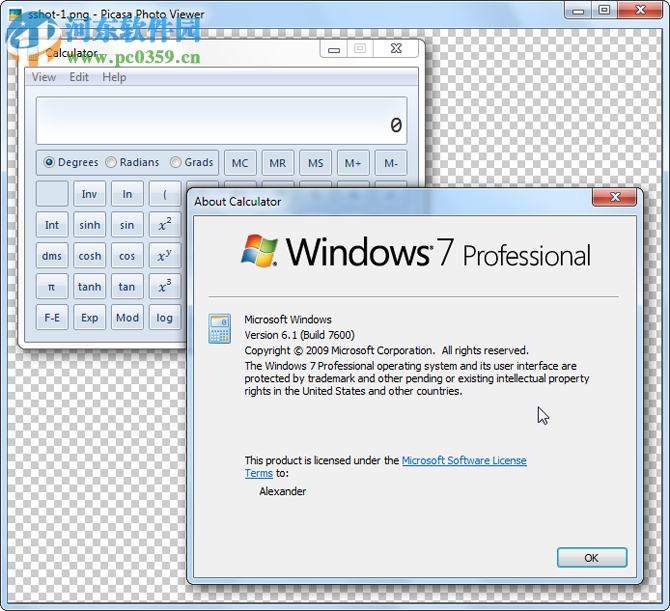Click the calculator icon in About dialog
This screenshot has height=611, width=670.
(220, 328)
